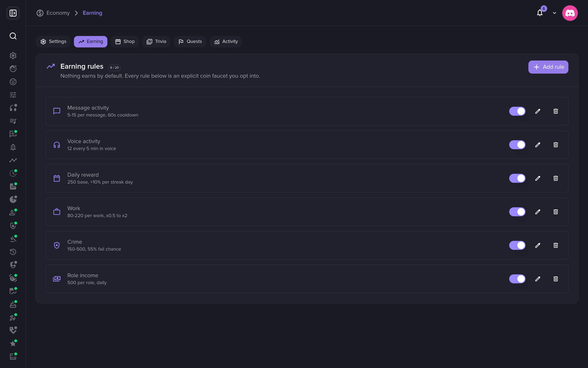The width and height of the screenshot is (588, 368).
Task: Delete the Crime rule
Action: tap(556, 245)
